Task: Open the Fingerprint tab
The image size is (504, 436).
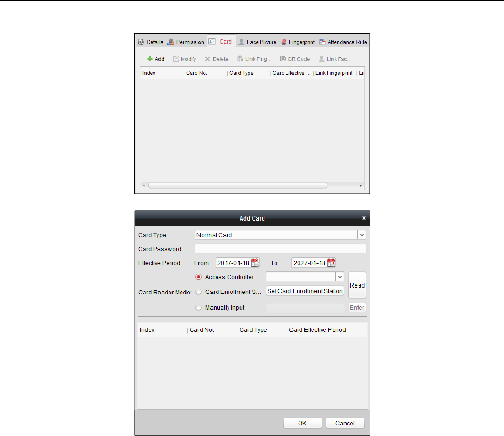Action: tap(298, 42)
